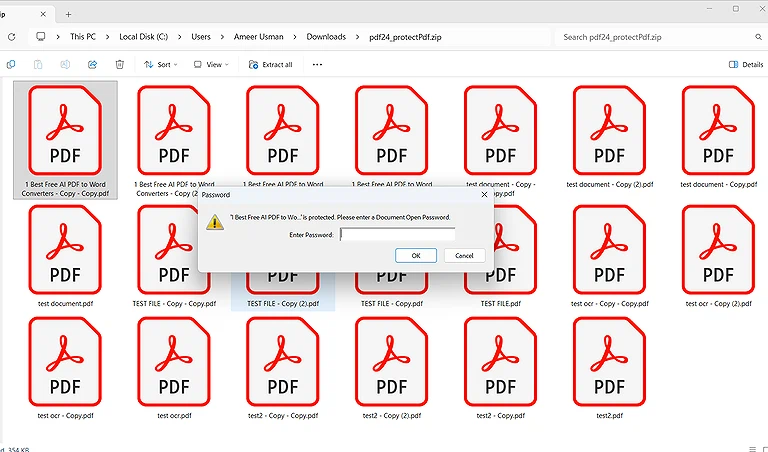Select test document - Copy (2).pdf icon
Image resolution: width=768 pixels, height=452 pixels.
click(609, 130)
